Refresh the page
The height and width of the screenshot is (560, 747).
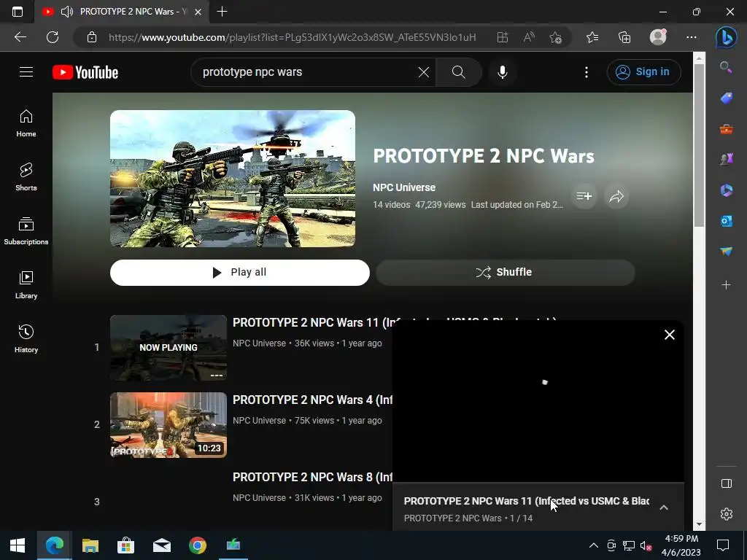pos(53,37)
